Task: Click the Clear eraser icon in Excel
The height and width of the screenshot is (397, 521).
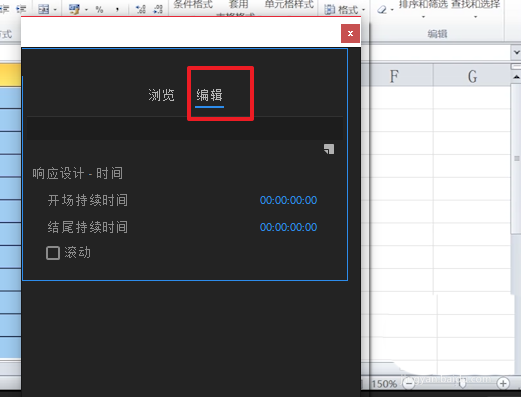Action: (382, 10)
